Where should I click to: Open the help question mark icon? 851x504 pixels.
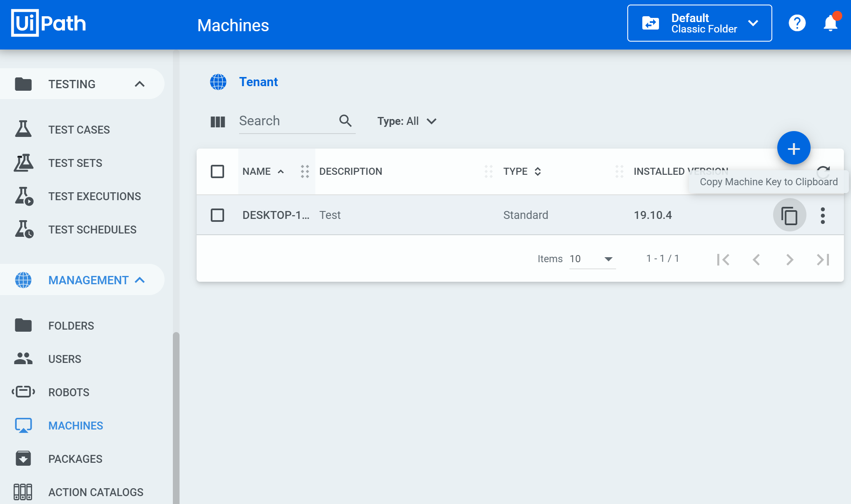[x=797, y=23]
